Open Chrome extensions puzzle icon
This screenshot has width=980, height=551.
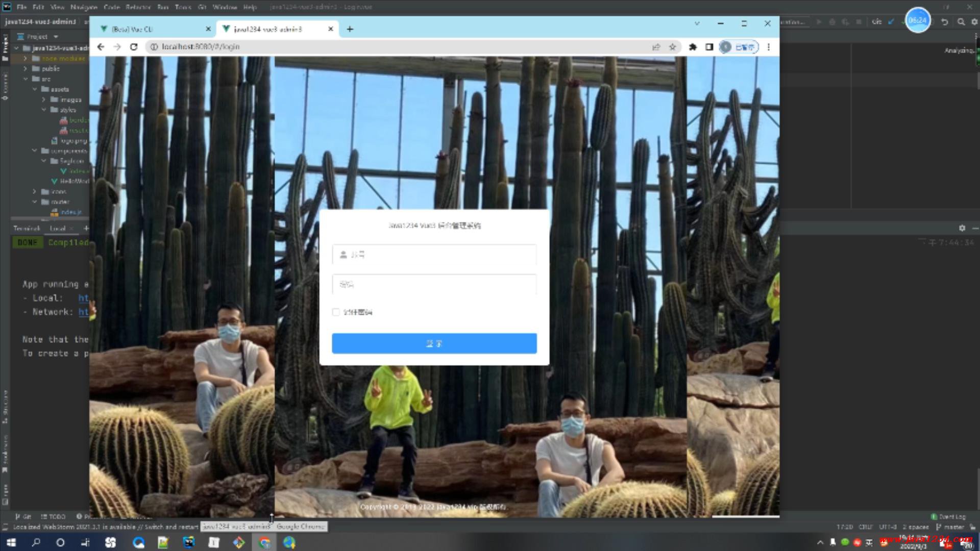[693, 47]
